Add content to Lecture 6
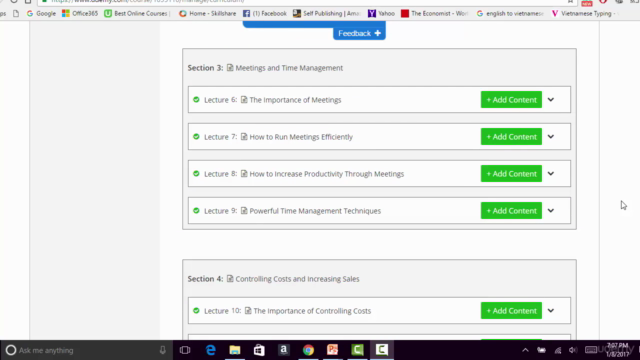The height and width of the screenshot is (360, 640). [511, 100]
